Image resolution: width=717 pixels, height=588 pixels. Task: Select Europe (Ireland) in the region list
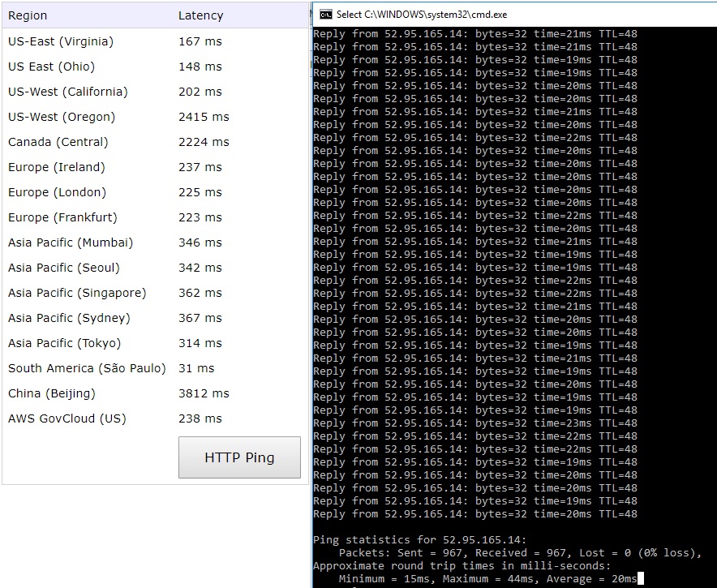pyautogui.click(x=57, y=167)
